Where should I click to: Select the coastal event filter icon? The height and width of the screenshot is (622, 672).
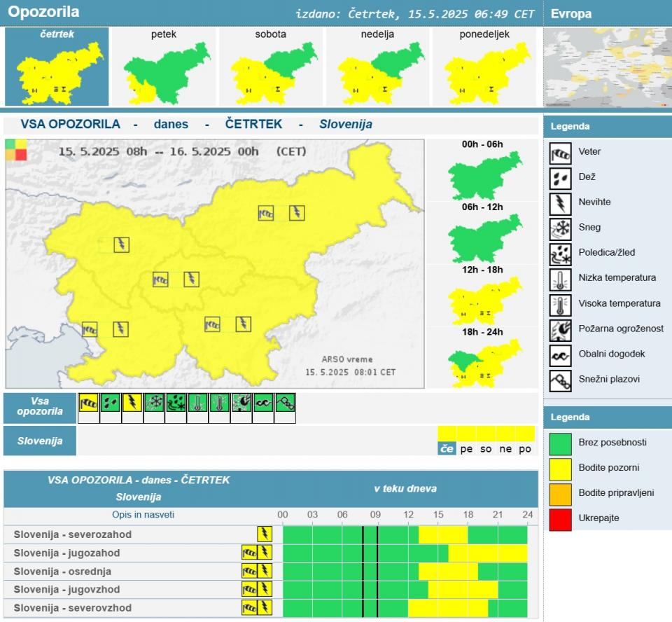click(263, 403)
